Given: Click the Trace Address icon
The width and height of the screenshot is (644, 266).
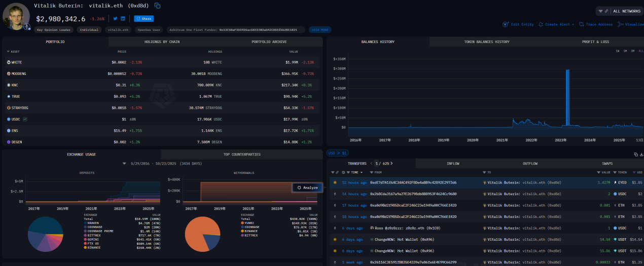Looking at the screenshot, I should 582,24.
